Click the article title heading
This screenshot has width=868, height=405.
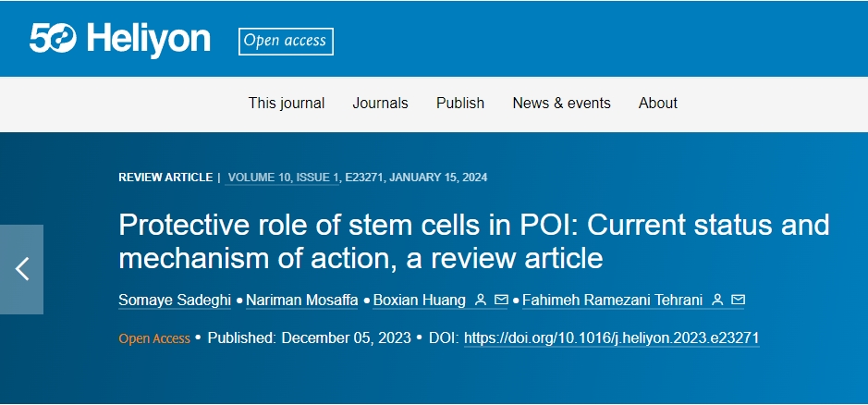(x=473, y=241)
